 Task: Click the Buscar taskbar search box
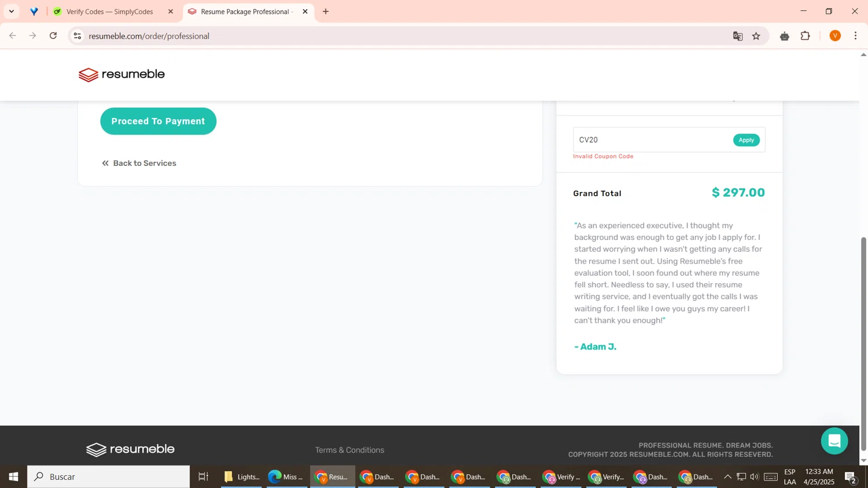coord(108,477)
